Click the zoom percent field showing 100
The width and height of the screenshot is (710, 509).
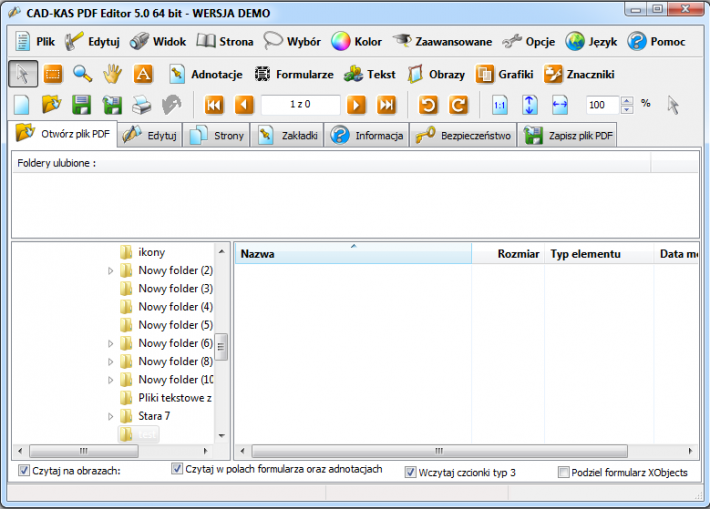[603, 105]
